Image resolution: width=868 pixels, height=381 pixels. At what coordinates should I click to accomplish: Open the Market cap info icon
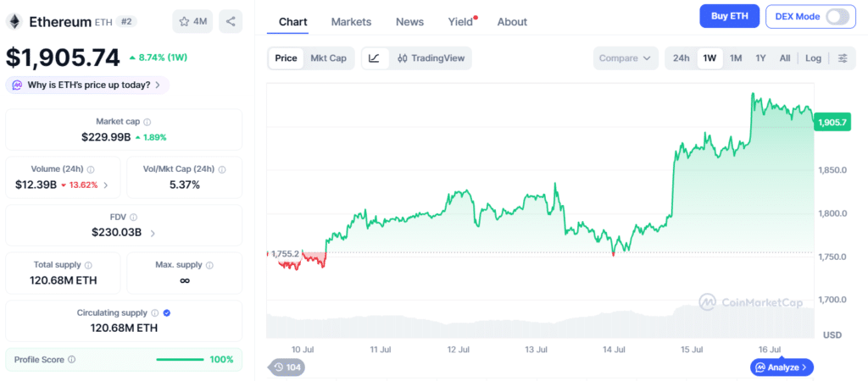click(147, 122)
